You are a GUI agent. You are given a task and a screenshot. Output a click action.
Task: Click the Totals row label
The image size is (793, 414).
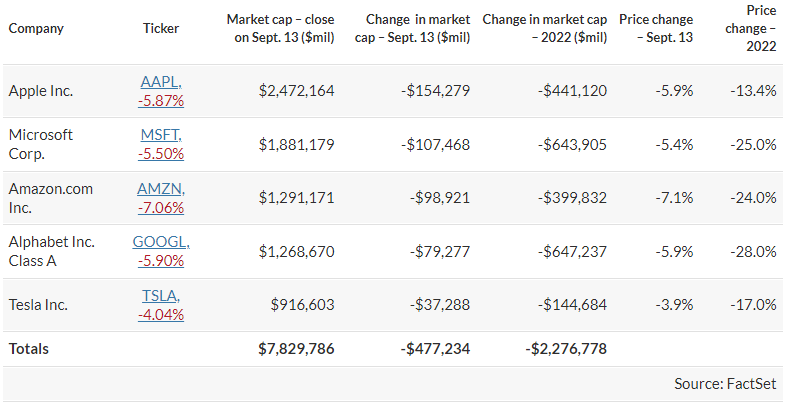29,349
